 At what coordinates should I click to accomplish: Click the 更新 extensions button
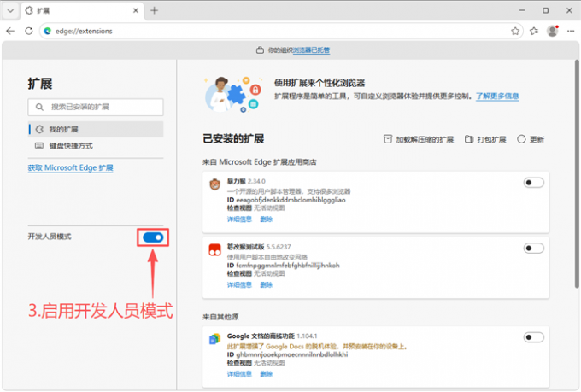coord(531,139)
